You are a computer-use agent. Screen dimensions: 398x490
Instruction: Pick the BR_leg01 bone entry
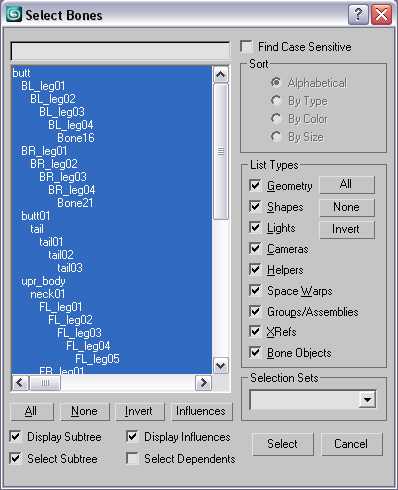click(44, 151)
